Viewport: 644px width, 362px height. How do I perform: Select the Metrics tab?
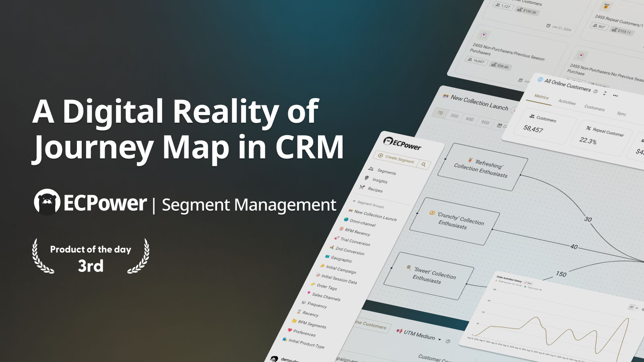pyautogui.click(x=541, y=97)
